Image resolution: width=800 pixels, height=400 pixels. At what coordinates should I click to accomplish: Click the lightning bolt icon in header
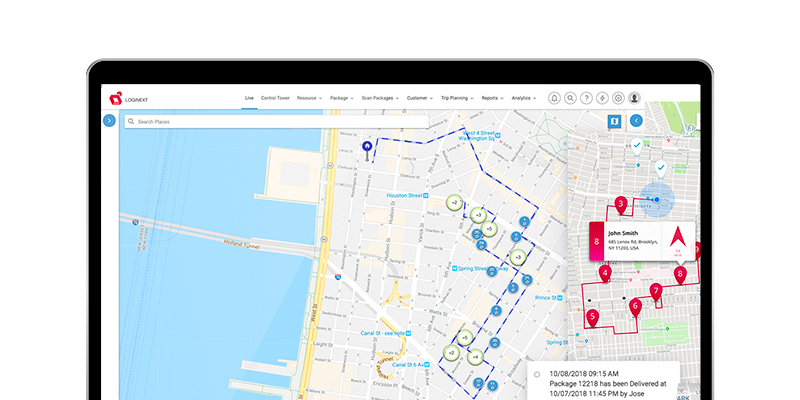click(602, 98)
